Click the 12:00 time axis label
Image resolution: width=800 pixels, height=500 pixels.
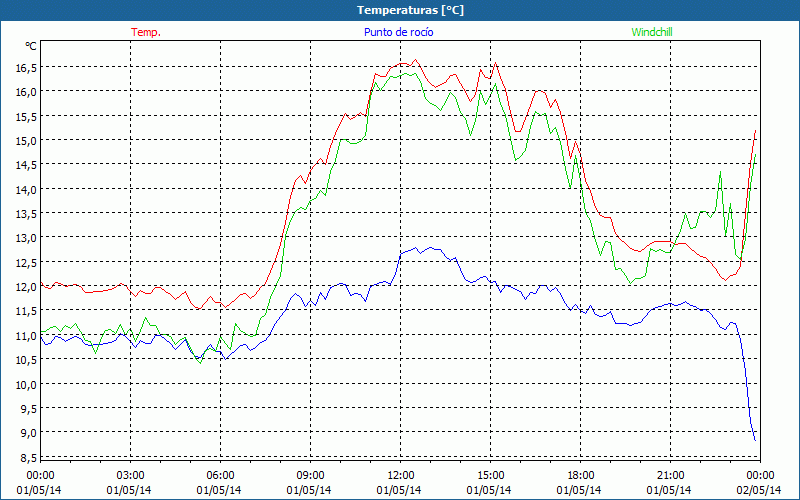[x=401, y=475]
